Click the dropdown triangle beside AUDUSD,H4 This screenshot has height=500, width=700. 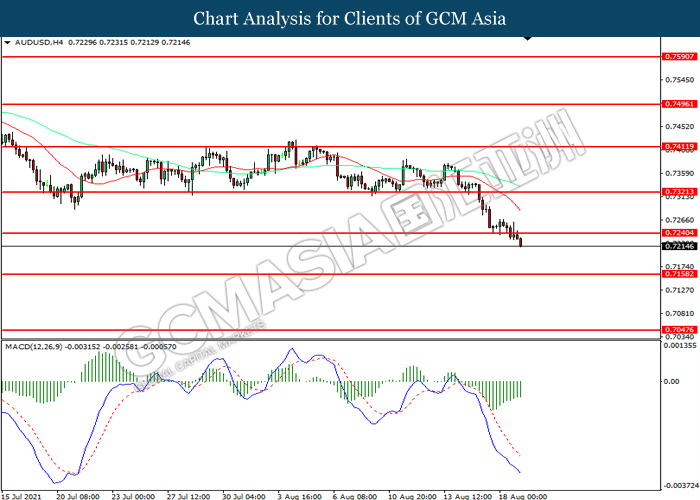click(7, 43)
